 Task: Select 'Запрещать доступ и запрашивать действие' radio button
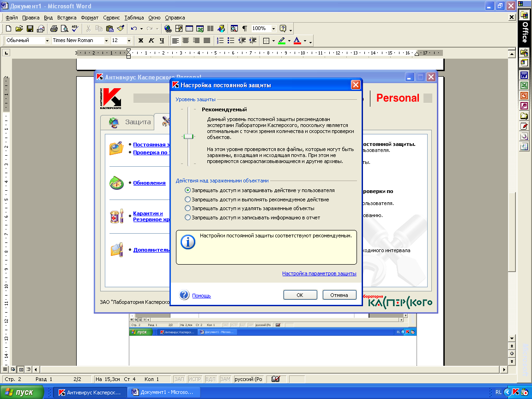click(187, 190)
